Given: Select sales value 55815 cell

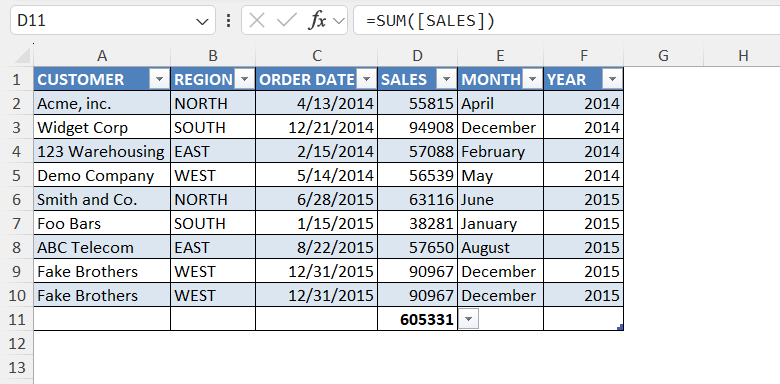Looking at the screenshot, I should (418, 103).
